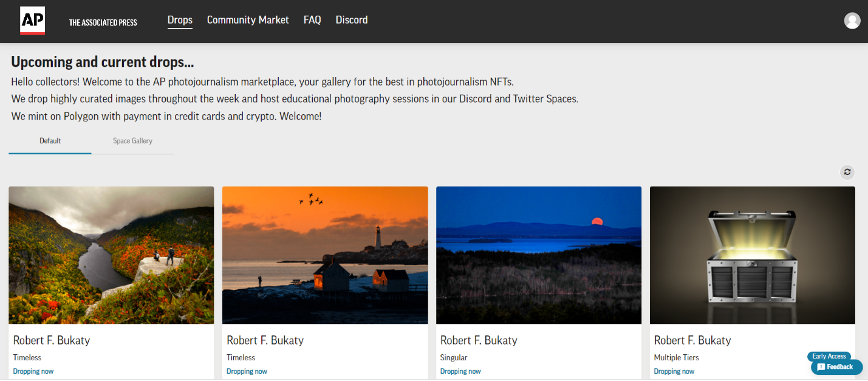Open the Discord link in navigation

pyautogui.click(x=352, y=20)
